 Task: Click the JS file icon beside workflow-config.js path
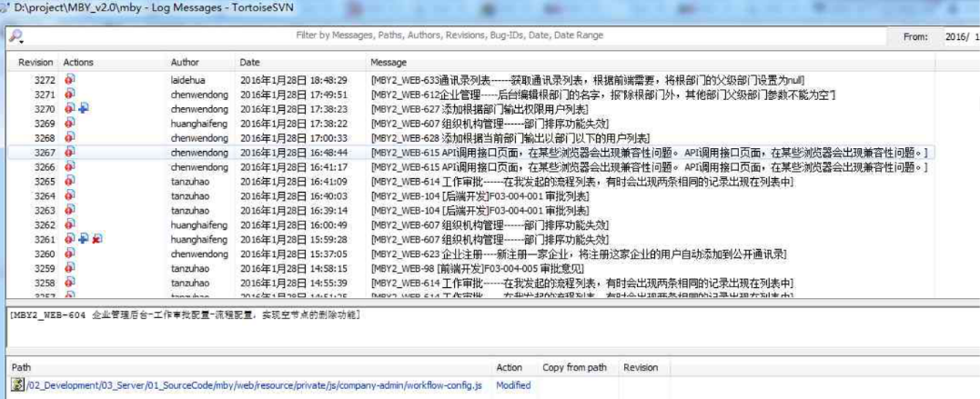[x=18, y=385]
